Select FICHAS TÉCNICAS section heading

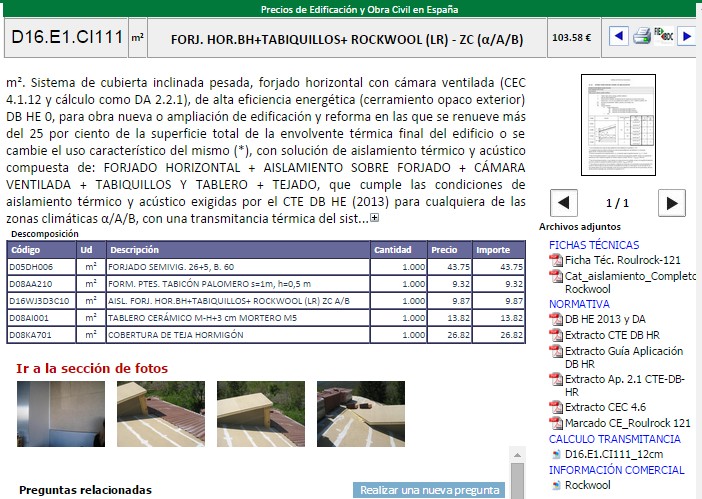pyautogui.click(x=594, y=245)
